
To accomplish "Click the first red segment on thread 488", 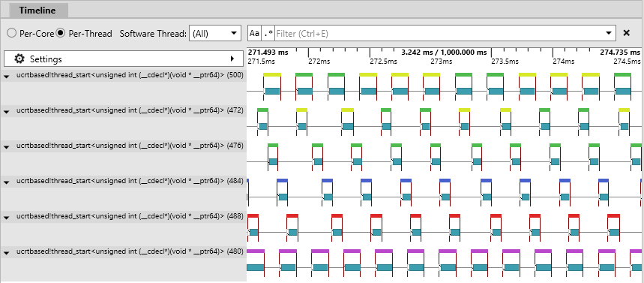I will point(253,215).
